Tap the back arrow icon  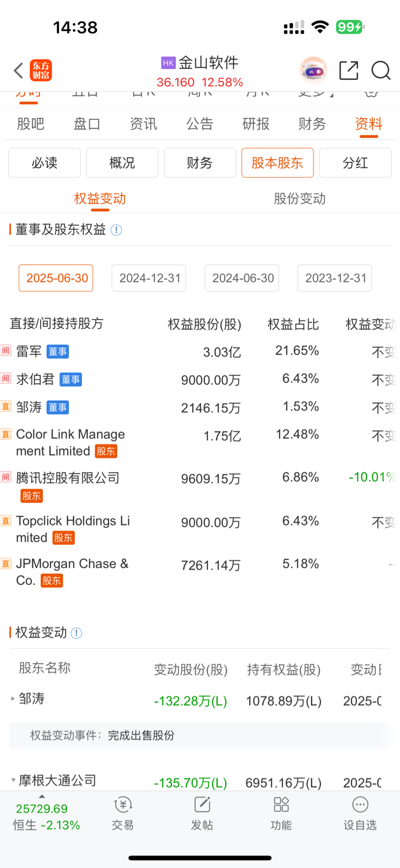pyautogui.click(x=18, y=70)
